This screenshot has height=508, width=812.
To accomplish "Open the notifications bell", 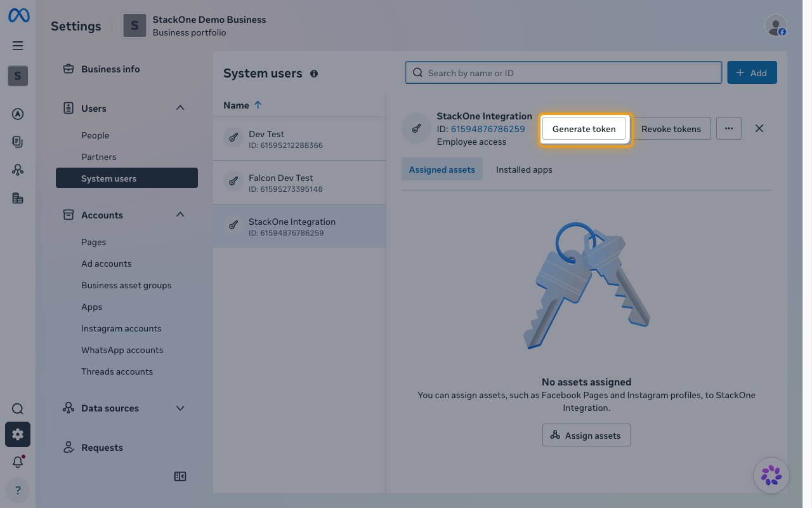I will tap(18, 462).
